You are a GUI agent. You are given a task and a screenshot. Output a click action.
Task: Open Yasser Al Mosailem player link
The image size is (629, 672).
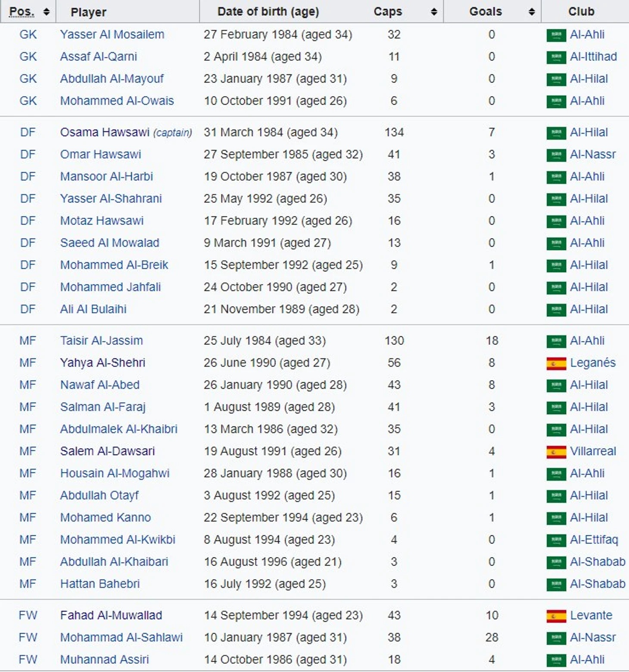112,34
